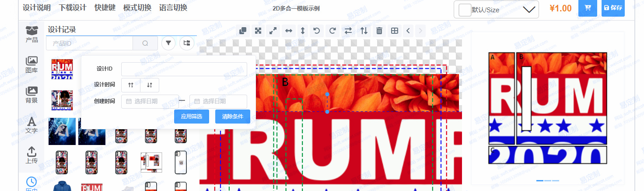The image size is (644, 191).
Task: Open the 上传 upload panel
Action: point(31,155)
